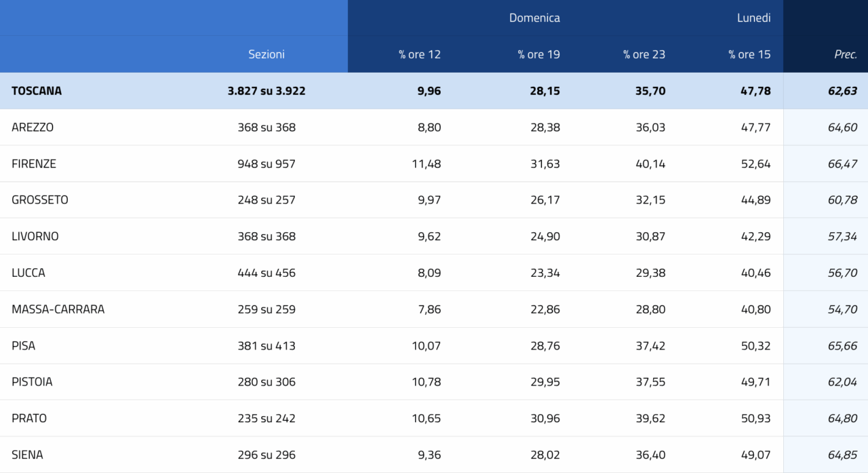
Task: Select MASSA-CARRARA in the table
Action: (x=58, y=309)
